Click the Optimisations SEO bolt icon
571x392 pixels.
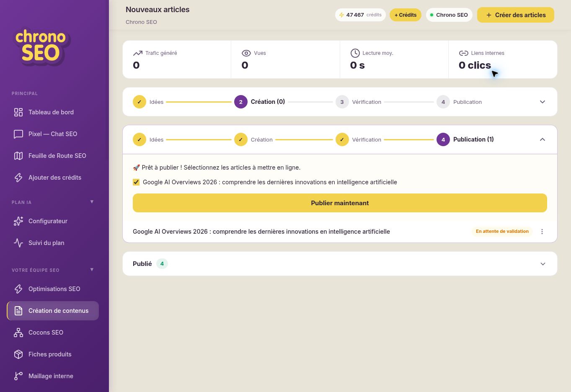coord(18,289)
